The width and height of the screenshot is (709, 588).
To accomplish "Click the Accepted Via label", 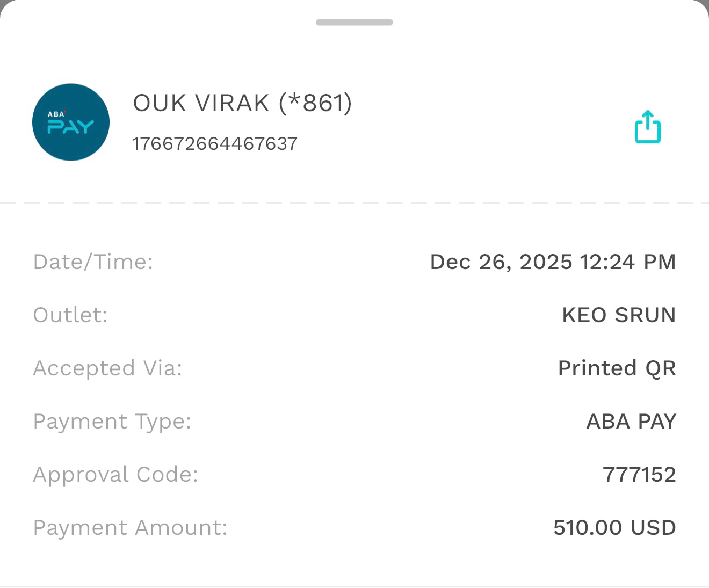I will (x=107, y=368).
